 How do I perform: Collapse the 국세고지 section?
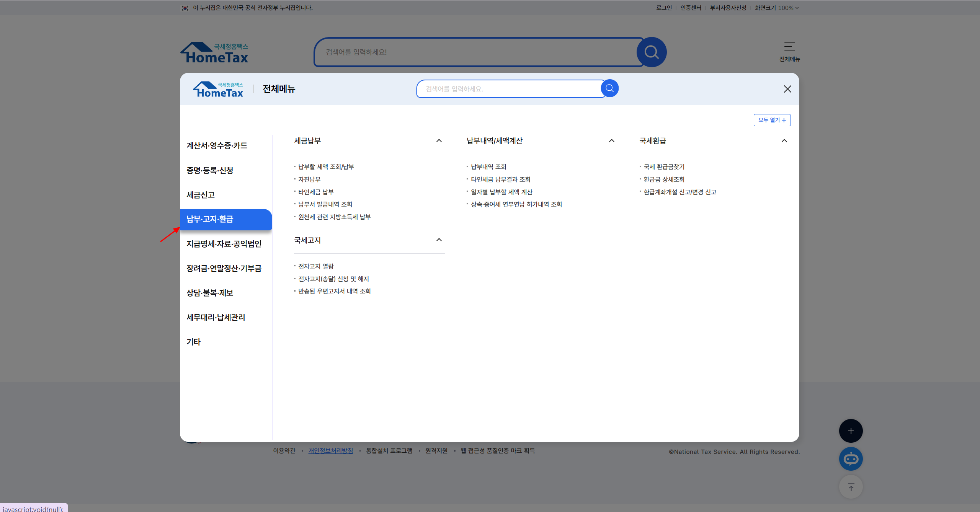pyautogui.click(x=439, y=240)
